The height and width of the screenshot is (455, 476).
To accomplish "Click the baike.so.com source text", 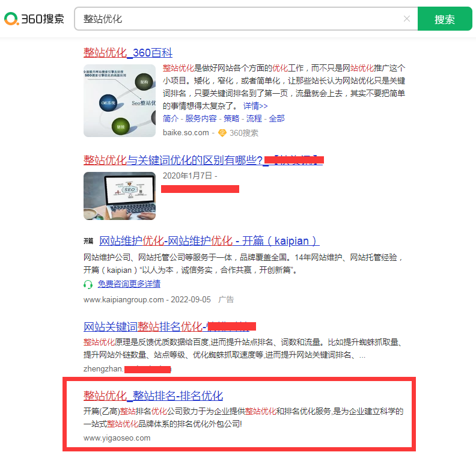I will (186, 133).
